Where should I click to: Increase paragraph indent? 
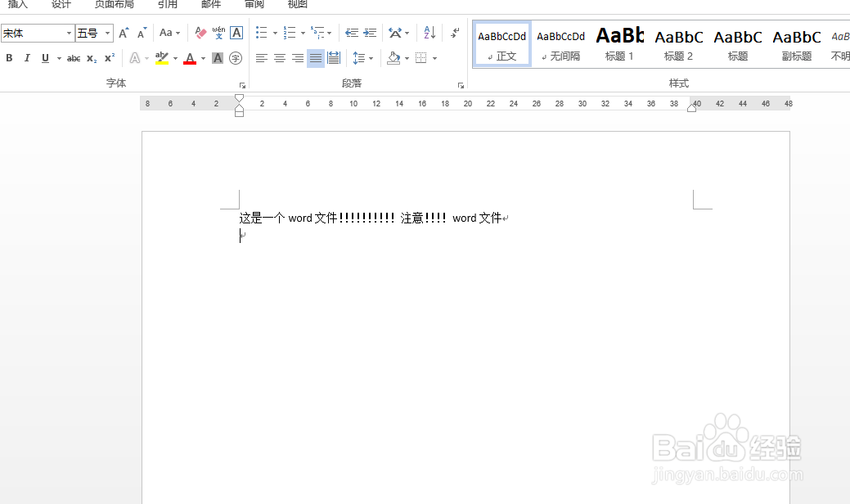(x=370, y=33)
